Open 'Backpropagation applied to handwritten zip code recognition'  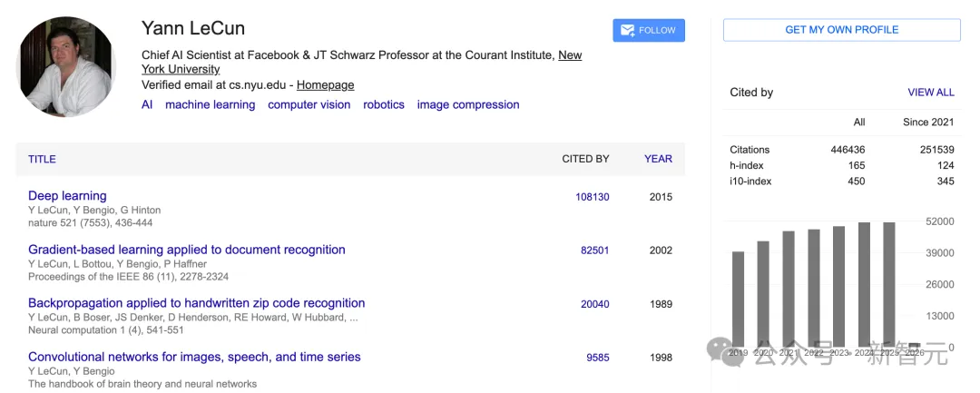pos(196,303)
